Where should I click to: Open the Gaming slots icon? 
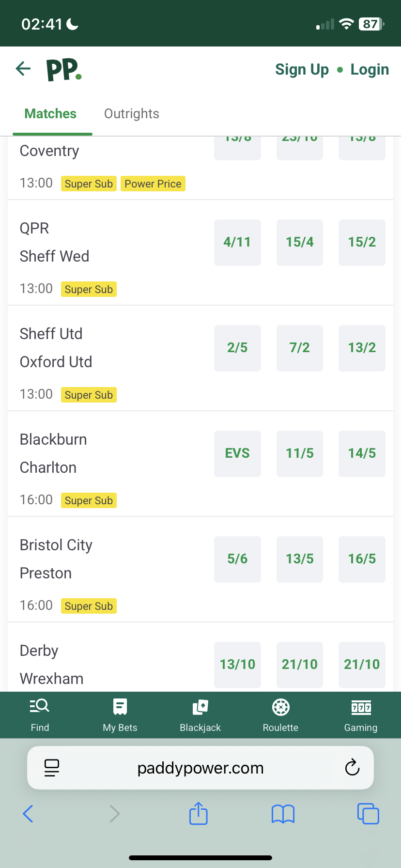pos(361,707)
